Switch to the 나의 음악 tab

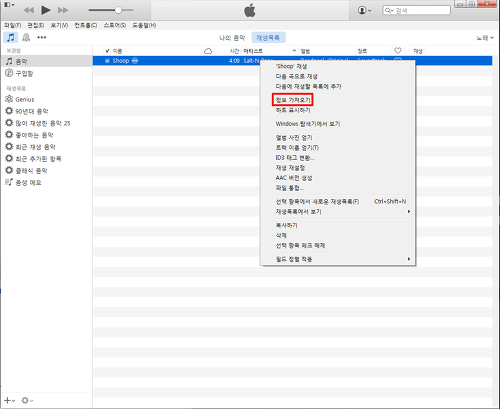232,38
